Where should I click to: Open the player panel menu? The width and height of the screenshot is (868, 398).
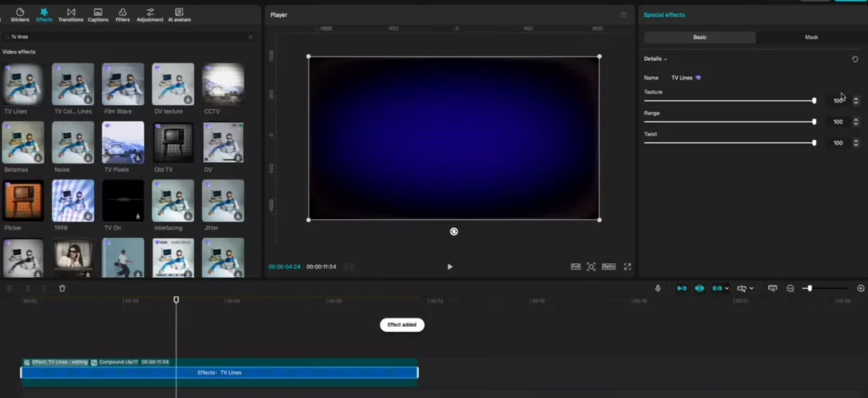624,14
